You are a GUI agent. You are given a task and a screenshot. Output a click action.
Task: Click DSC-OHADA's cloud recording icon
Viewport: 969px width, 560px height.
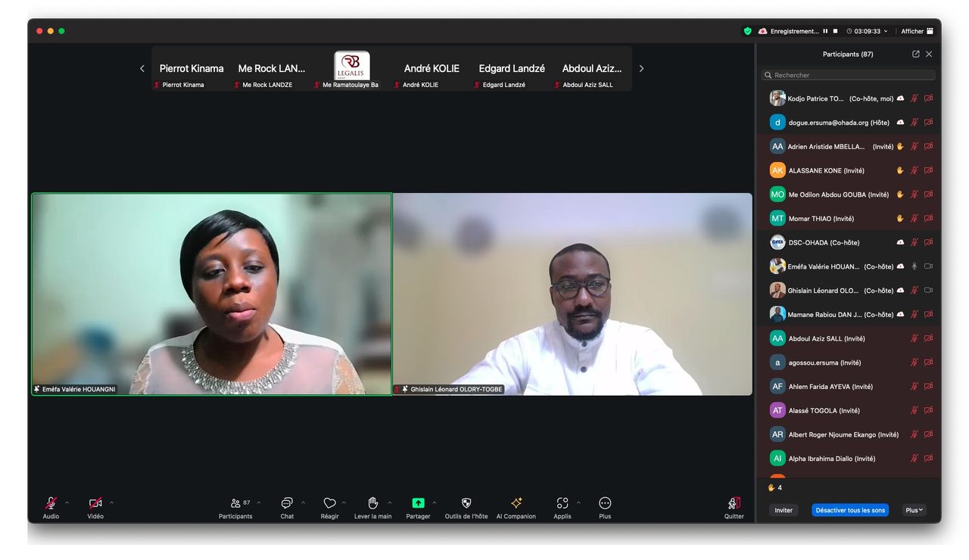[900, 242]
